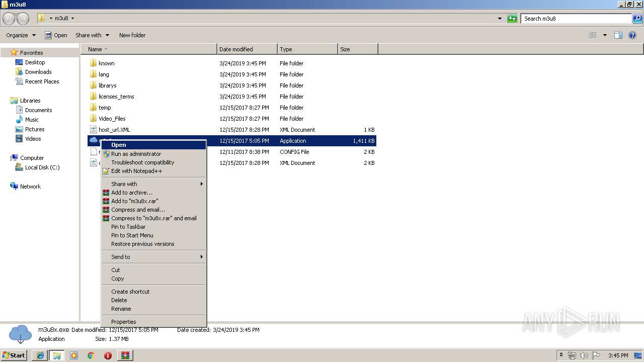Click the Forward navigation arrow
644x362 pixels.
click(23, 19)
